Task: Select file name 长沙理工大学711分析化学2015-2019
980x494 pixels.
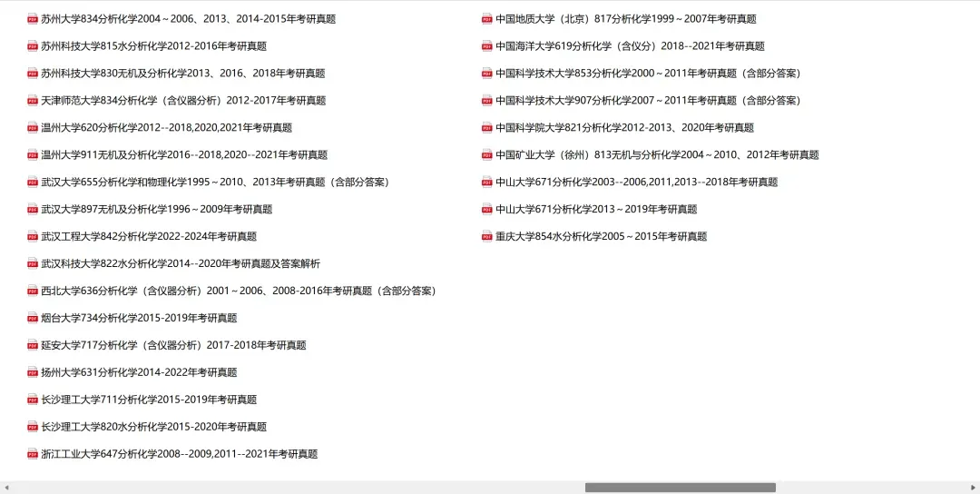Action: (149, 400)
